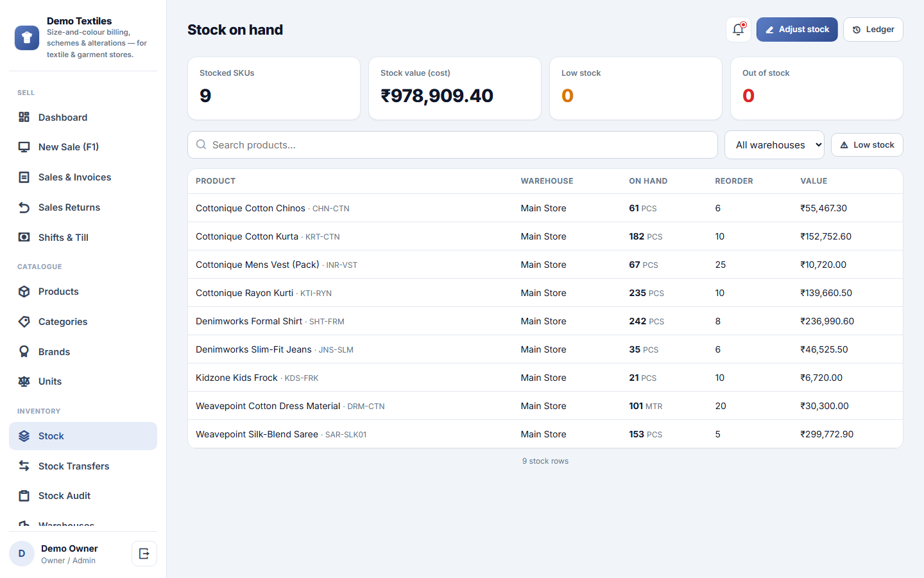Click the Out of stock summary card
The width and height of the screenshot is (924, 578).
(x=817, y=89)
